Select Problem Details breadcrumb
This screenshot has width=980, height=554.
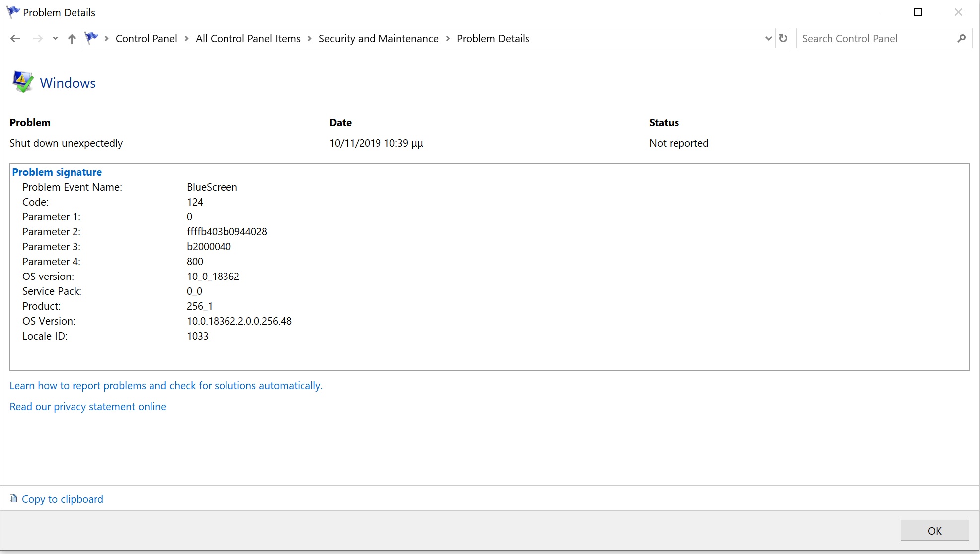[493, 39]
